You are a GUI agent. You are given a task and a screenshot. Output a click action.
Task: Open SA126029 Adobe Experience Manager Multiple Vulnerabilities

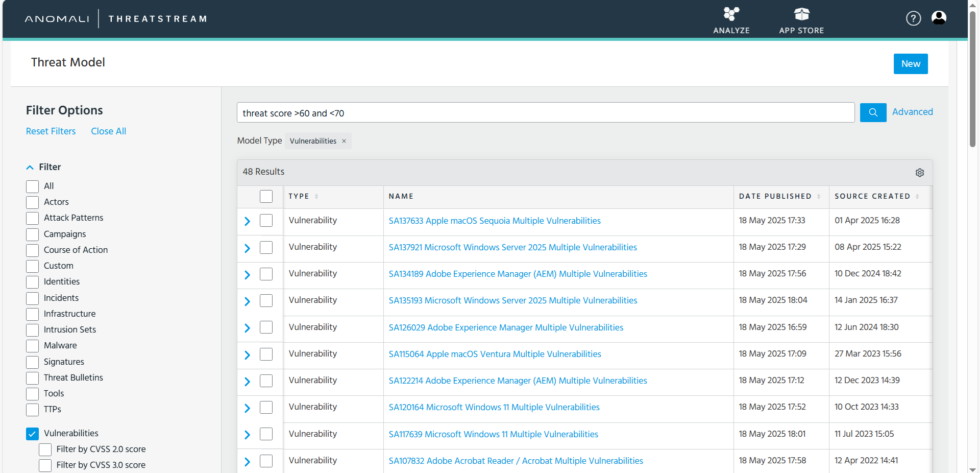506,327
